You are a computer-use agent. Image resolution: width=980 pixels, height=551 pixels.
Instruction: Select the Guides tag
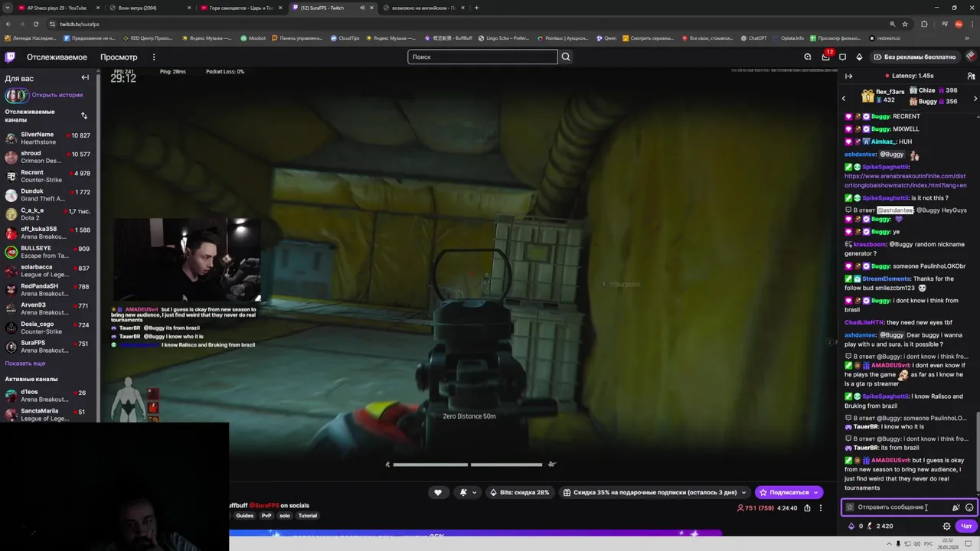(244, 515)
